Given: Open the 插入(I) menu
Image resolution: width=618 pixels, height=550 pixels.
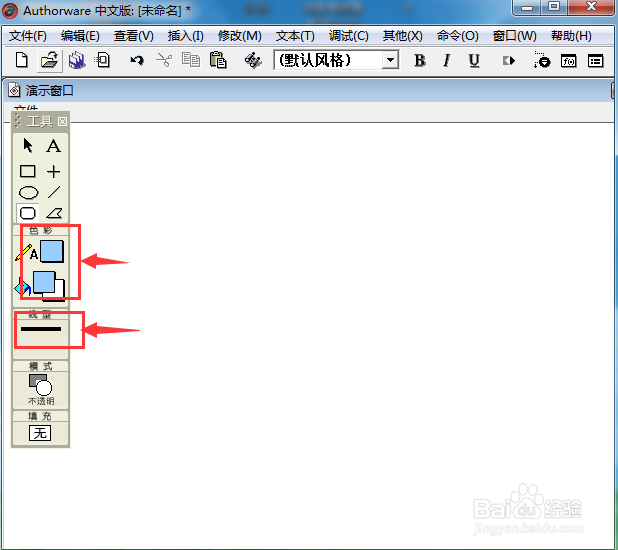Looking at the screenshot, I should 185,36.
